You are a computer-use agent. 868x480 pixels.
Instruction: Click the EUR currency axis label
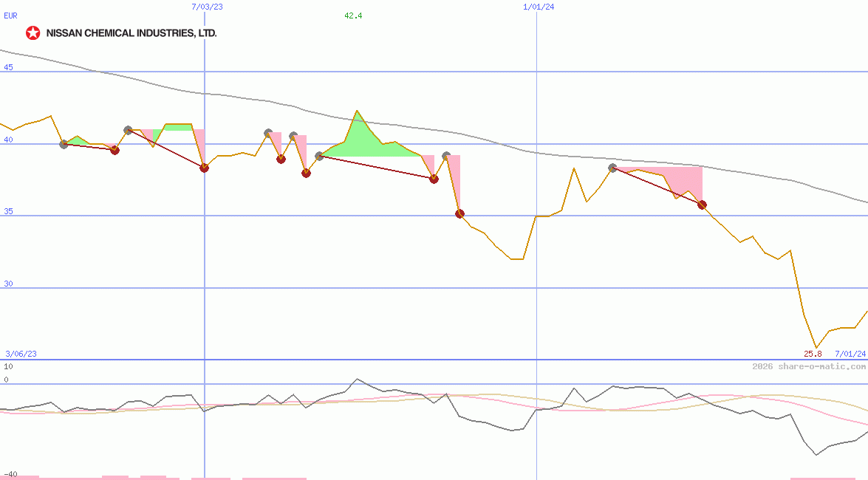[x=10, y=16]
